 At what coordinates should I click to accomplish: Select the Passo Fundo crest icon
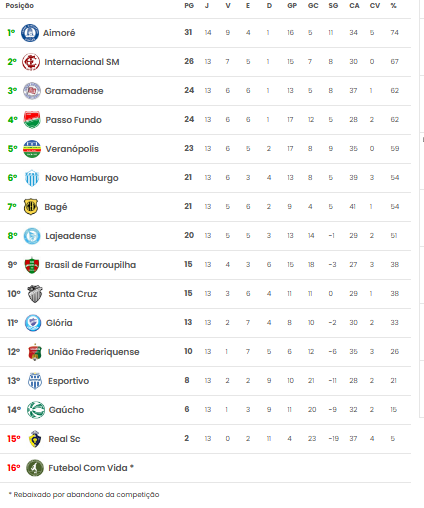[x=32, y=120]
